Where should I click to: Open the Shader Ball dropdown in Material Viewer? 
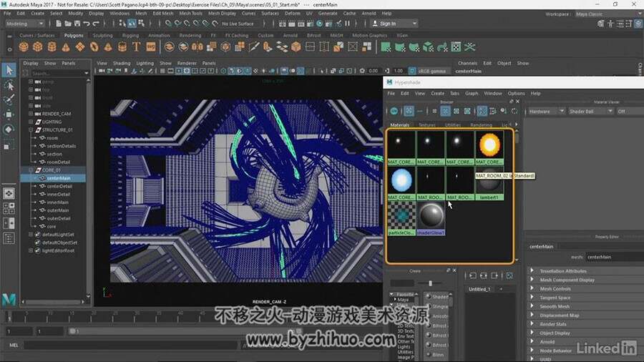pos(590,111)
